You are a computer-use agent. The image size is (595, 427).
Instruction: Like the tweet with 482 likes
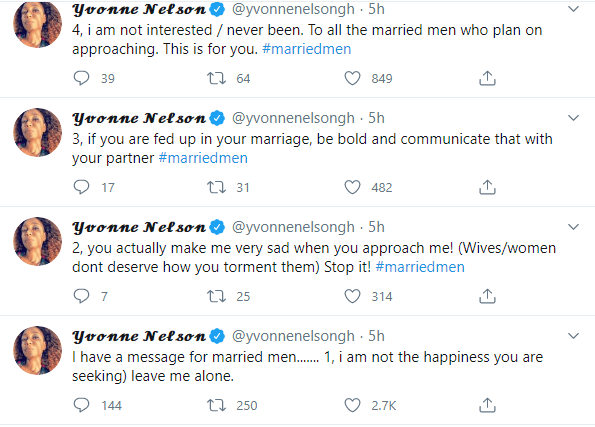(352, 187)
